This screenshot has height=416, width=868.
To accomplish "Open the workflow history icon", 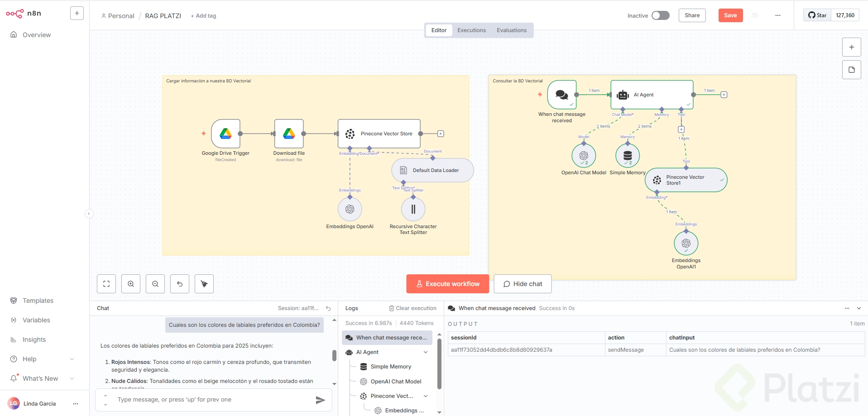I will 755,15.
